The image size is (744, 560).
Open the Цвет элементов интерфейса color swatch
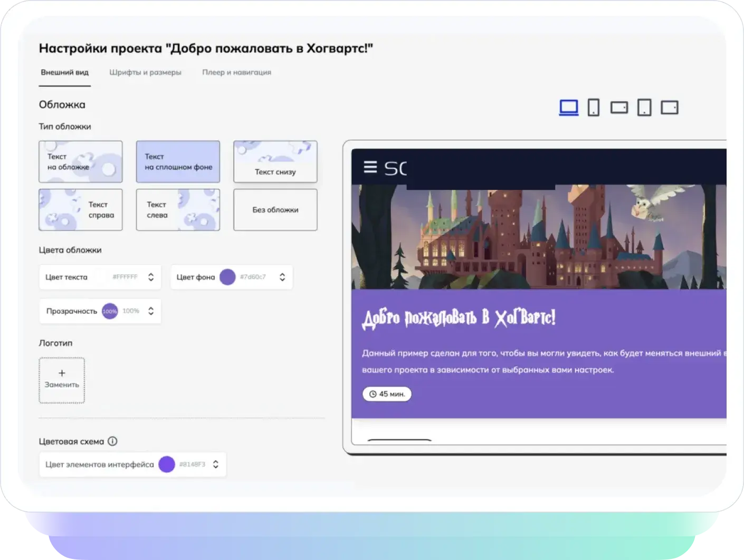[x=167, y=464]
